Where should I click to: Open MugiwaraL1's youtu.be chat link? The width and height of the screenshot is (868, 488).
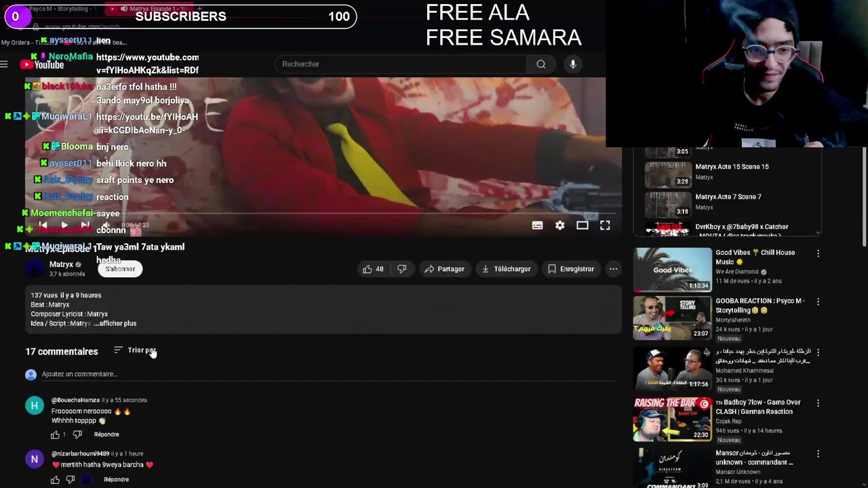coord(147,123)
